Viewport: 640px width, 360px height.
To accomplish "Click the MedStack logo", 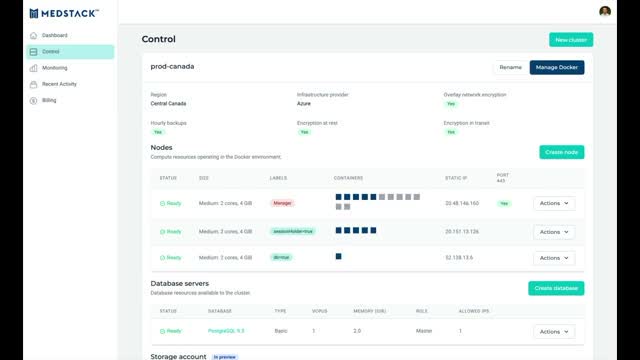I will 64,13.
